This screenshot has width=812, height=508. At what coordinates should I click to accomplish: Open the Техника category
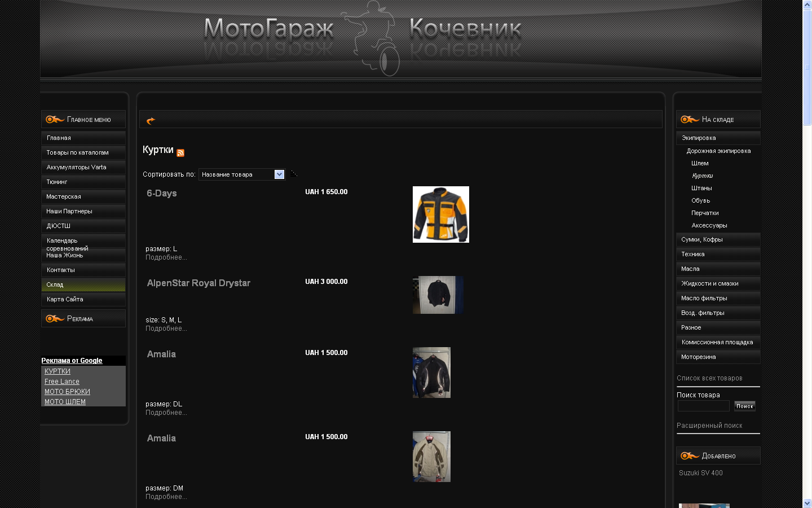[x=718, y=254]
